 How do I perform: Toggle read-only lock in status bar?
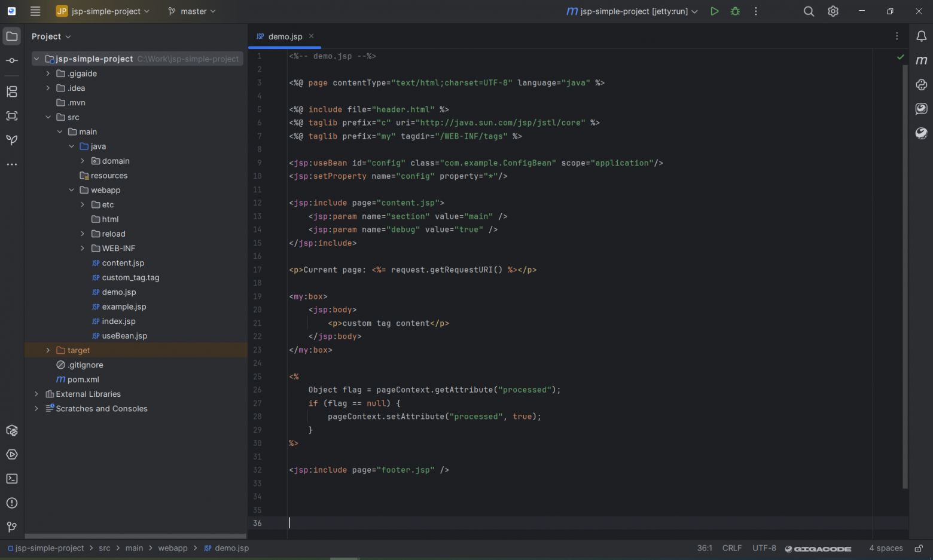919,548
